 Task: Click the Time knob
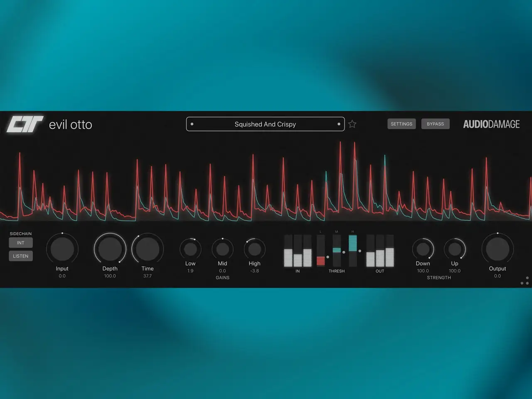148,249
